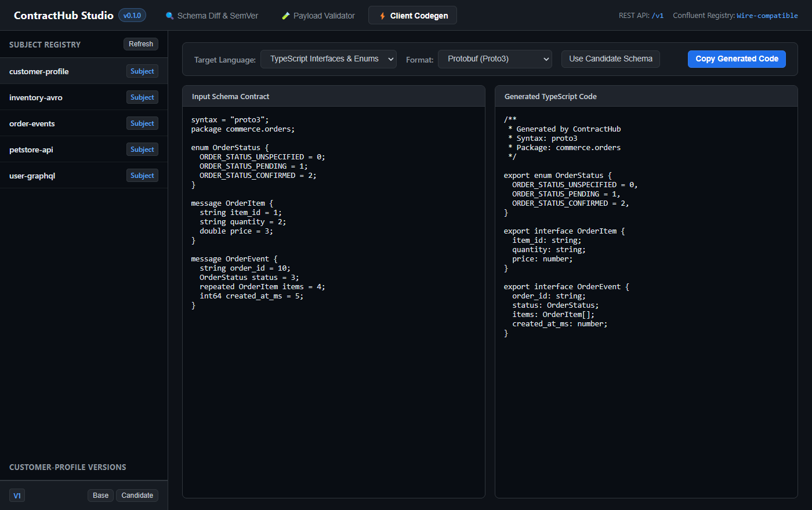Click the v0.1.0 version badge
812x510 pixels.
[x=132, y=16]
